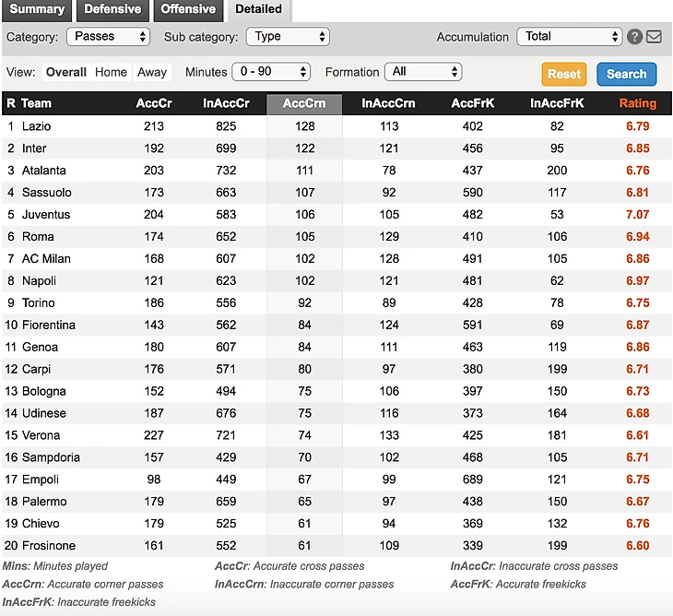Sort table by Rating column
The image size is (673, 616).
[637, 103]
